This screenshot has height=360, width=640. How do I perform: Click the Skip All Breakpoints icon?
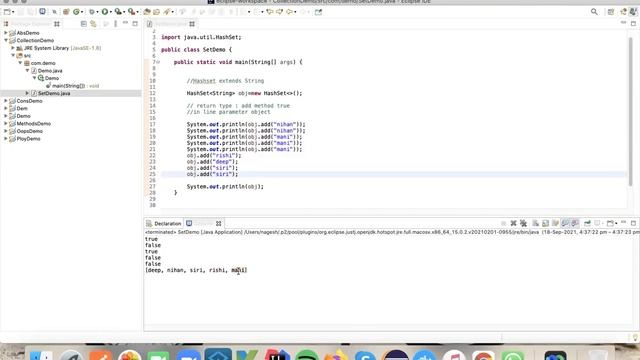click(x=54, y=12)
